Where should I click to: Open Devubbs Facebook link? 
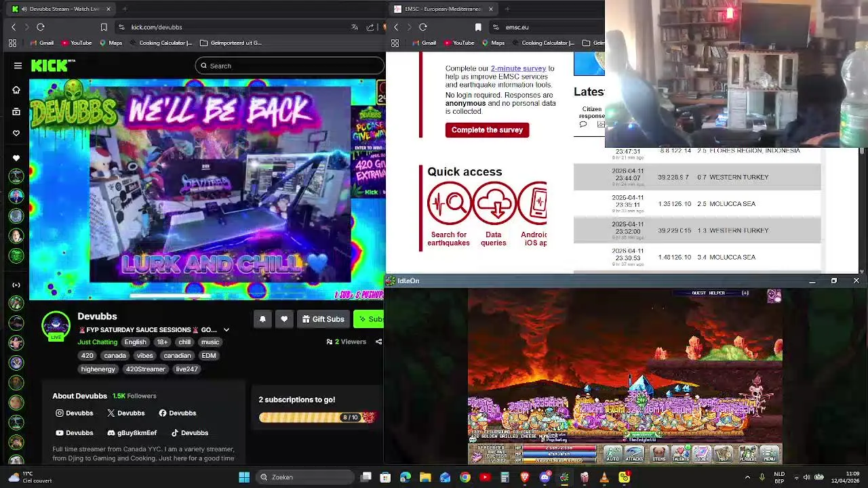[x=177, y=413]
